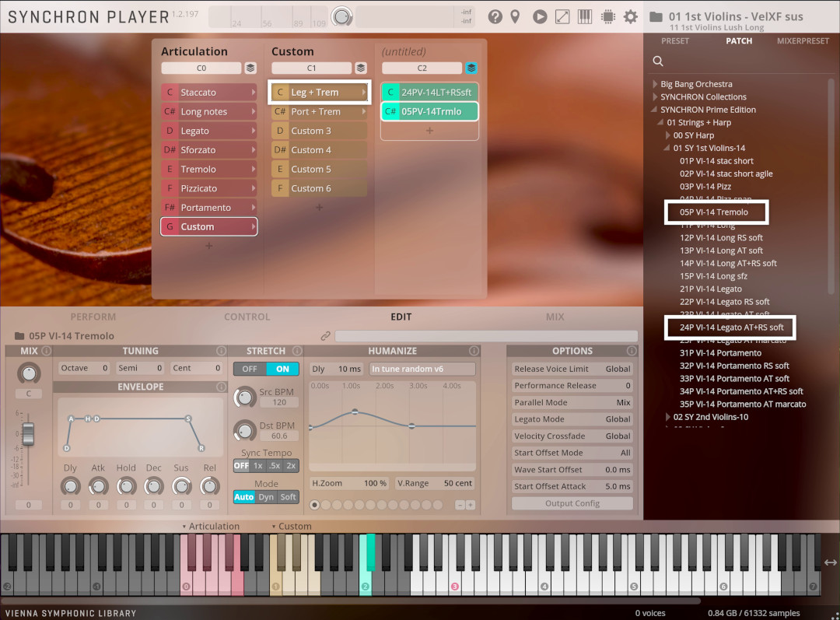Viewport: 840px width, 620px height.
Task: Click the master volume knob in top bar
Action: coord(341,16)
